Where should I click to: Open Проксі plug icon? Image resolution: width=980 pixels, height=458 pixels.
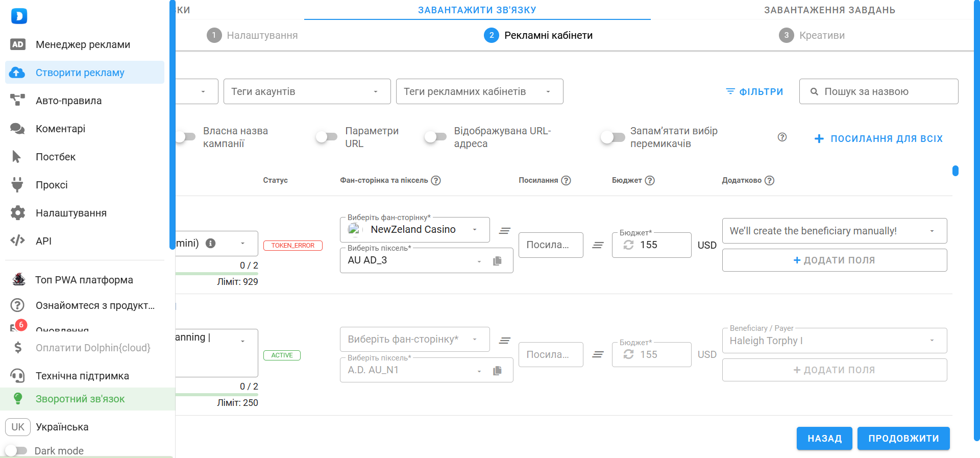point(17,185)
